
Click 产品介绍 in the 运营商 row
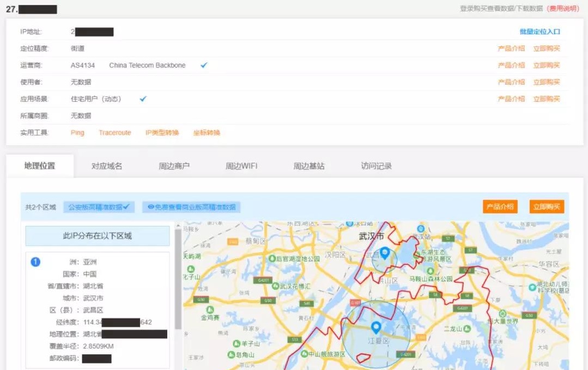pos(511,65)
